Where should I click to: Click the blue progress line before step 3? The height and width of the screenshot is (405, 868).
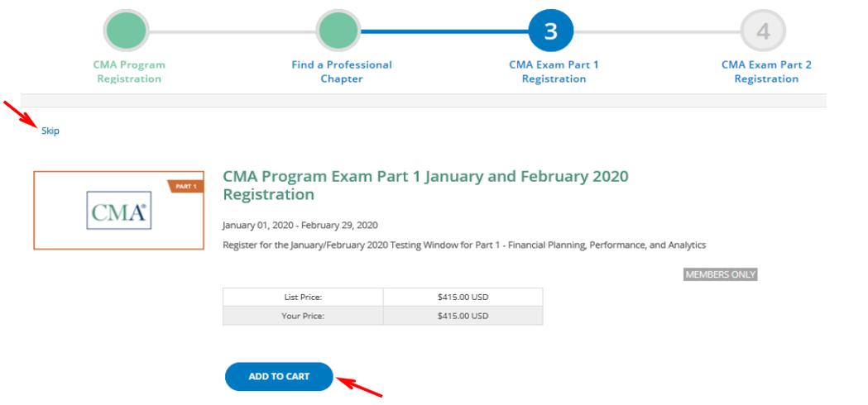(445, 31)
